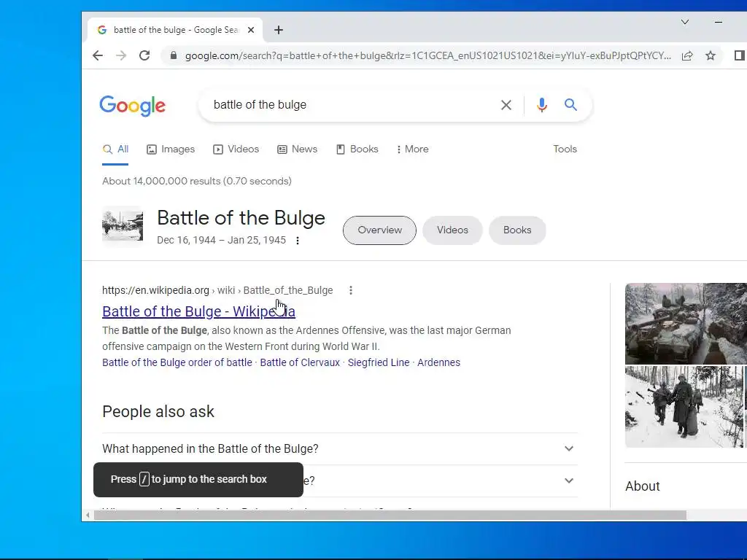Open Battle of the Bulge - Wikipedia link
747x560 pixels.
[x=198, y=311]
